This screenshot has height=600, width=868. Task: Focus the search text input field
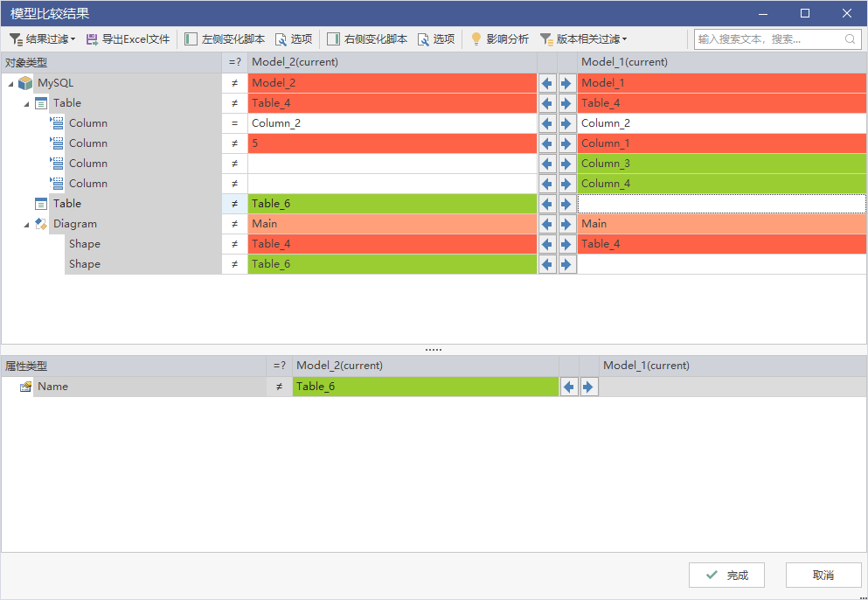point(769,39)
